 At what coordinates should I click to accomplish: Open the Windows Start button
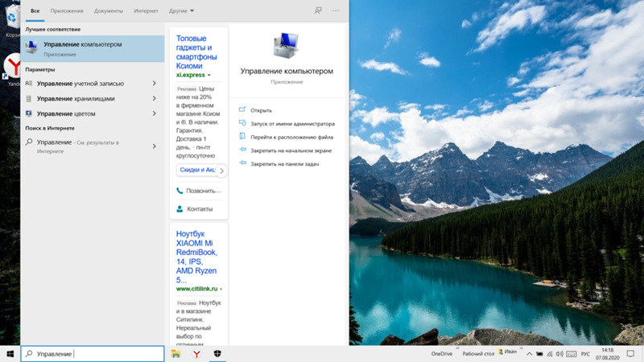tap(10, 354)
